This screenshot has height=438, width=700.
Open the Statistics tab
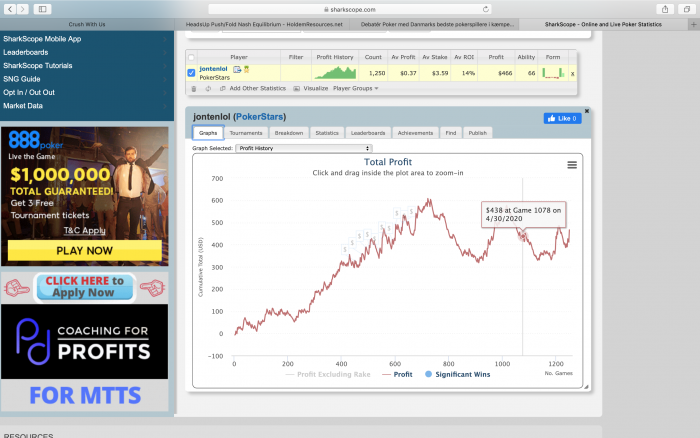tap(327, 133)
